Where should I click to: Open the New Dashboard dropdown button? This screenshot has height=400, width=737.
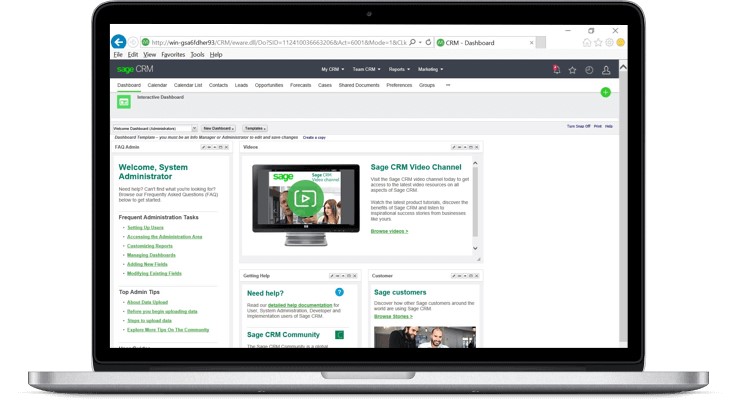click(x=219, y=128)
